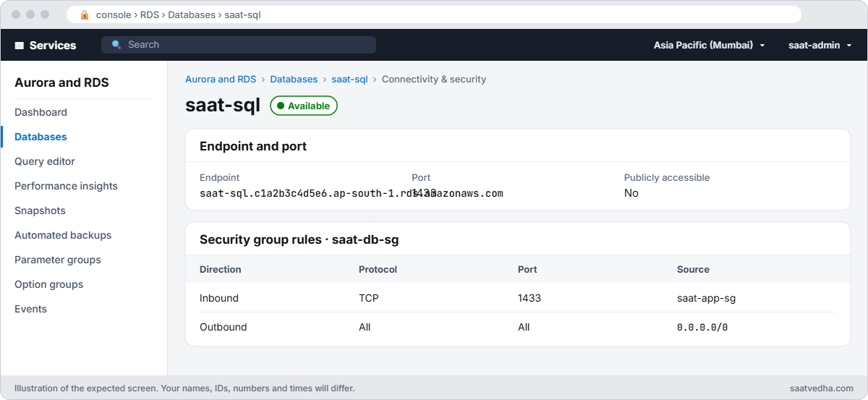868x400 pixels.
Task: Open Query editor from sidebar
Action: tap(45, 161)
